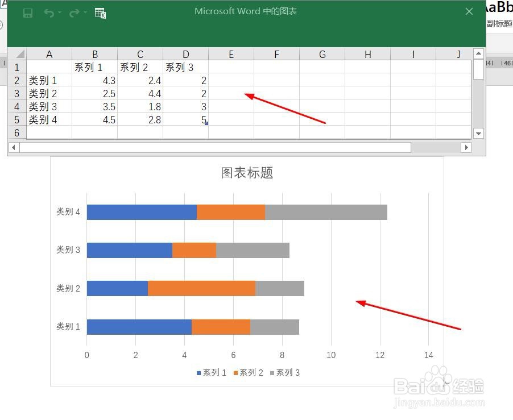The width and height of the screenshot is (513, 420).
Task: Select the orange 系列 2 bar of 类别 2
Action: tap(201, 288)
